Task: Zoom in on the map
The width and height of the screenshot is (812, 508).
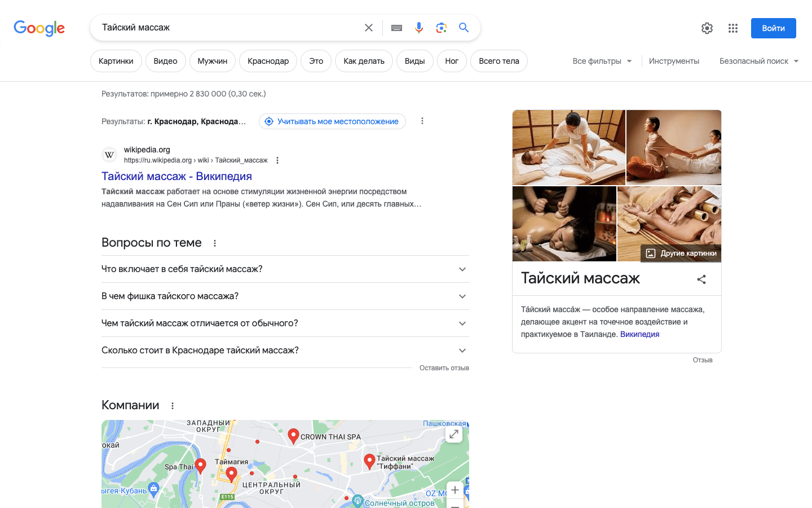Action: [x=455, y=490]
